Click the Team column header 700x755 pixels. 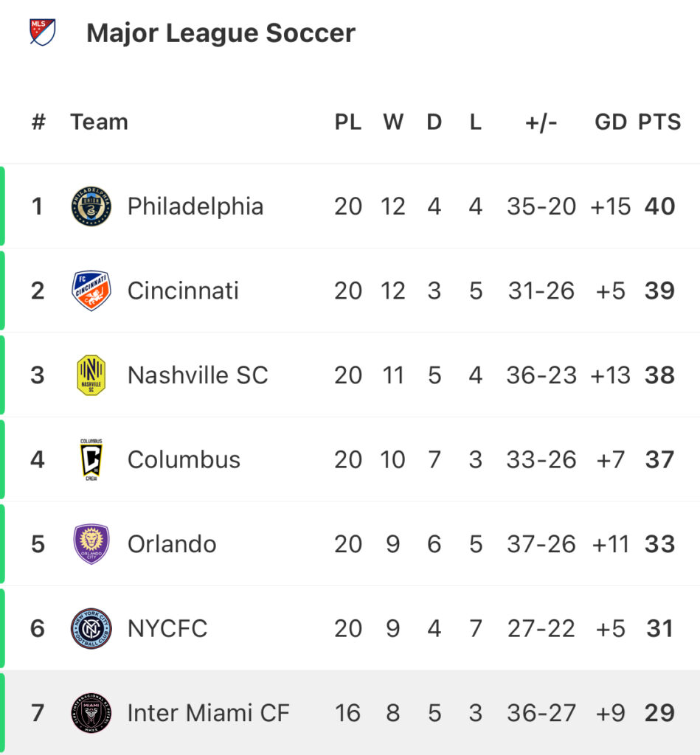[x=100, y=122]
